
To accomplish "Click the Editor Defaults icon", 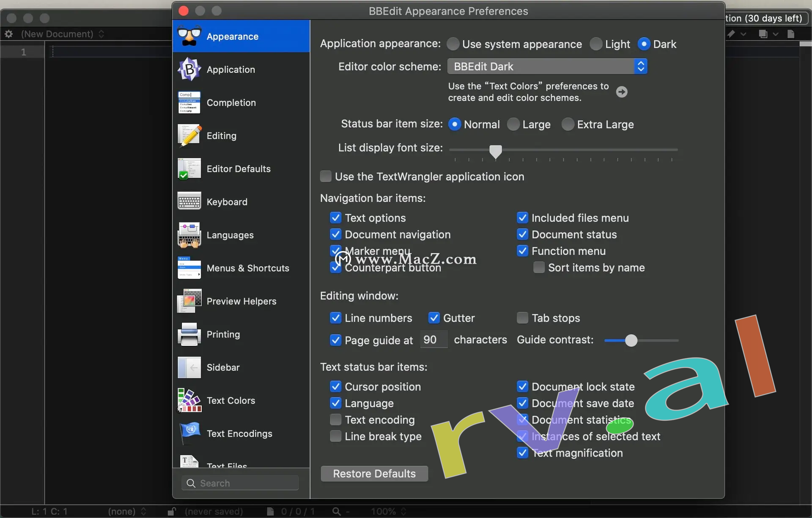I will point(189,168).
